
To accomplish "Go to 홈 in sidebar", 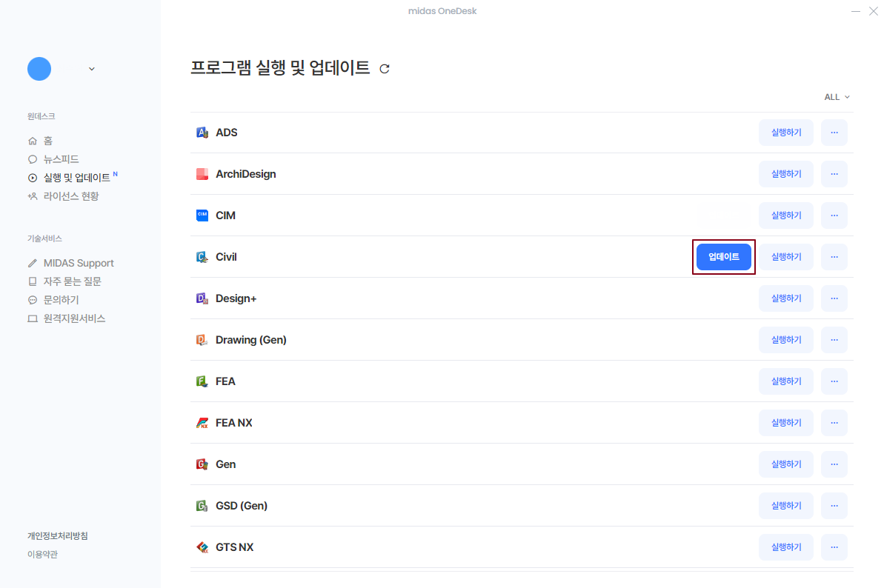I will (x=48, y=141).
